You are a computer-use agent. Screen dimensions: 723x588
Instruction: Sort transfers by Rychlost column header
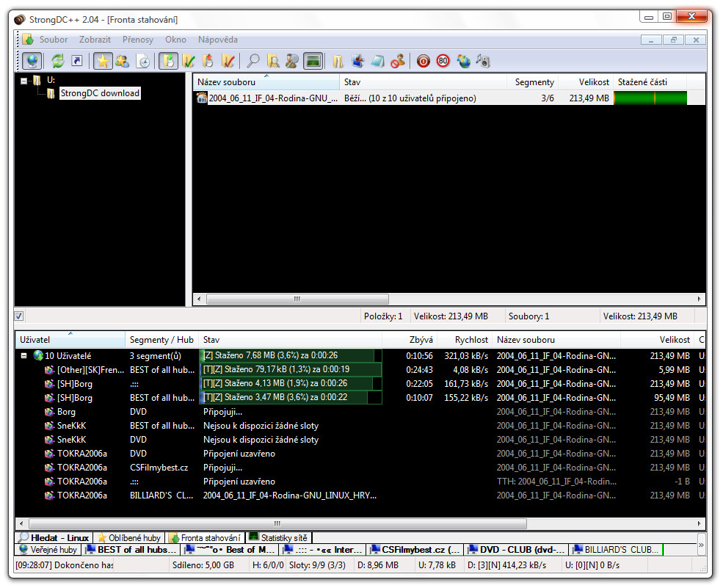click(x=465, y=340)
